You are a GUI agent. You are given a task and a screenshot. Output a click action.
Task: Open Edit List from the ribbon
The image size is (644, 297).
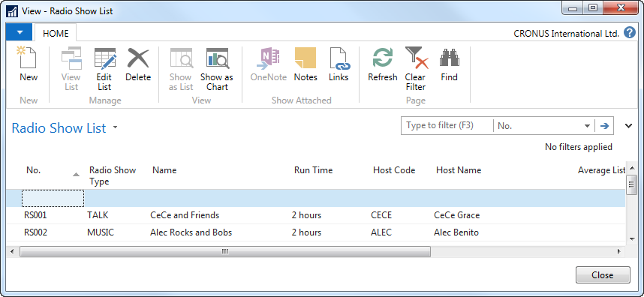[104, 58]
